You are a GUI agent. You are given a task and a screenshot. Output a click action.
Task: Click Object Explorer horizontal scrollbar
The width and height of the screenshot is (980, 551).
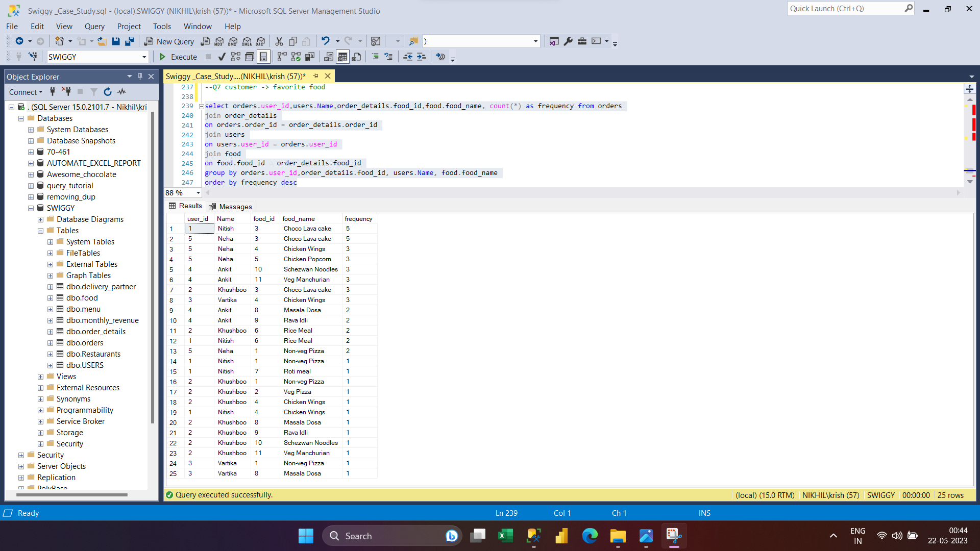tap(71, 494)
